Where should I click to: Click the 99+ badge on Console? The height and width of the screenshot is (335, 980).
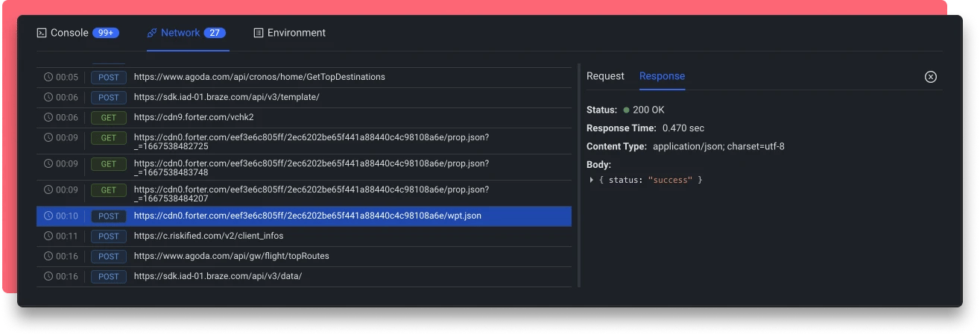pyautogui.click(x=106, y=33)
